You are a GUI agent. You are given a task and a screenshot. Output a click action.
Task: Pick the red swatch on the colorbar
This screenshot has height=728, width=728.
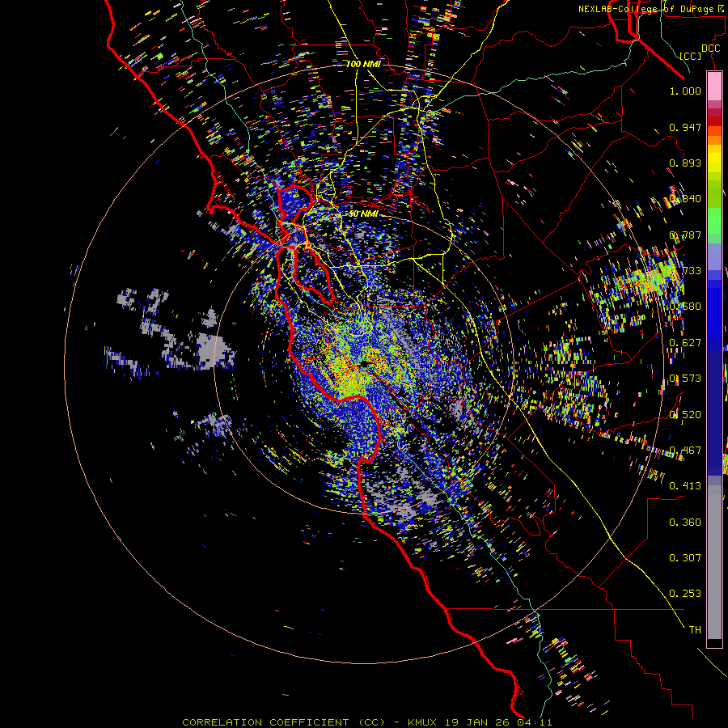pos(714,121)
